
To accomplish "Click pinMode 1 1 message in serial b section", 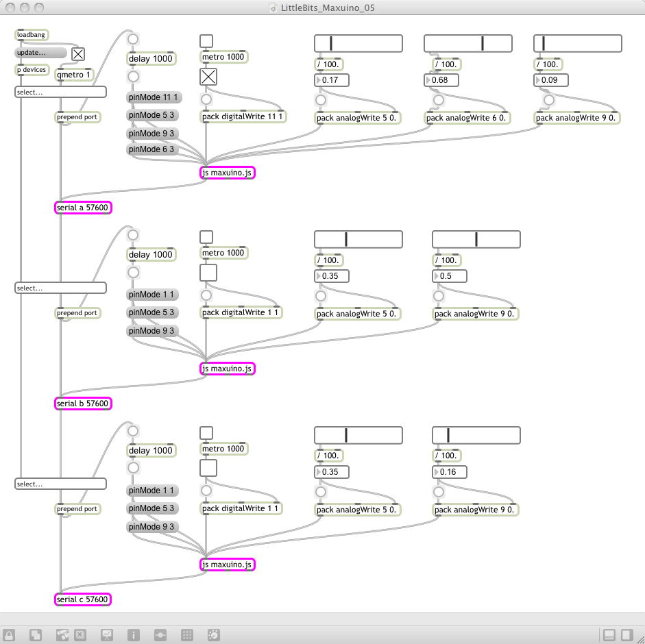I will (152, 295).
